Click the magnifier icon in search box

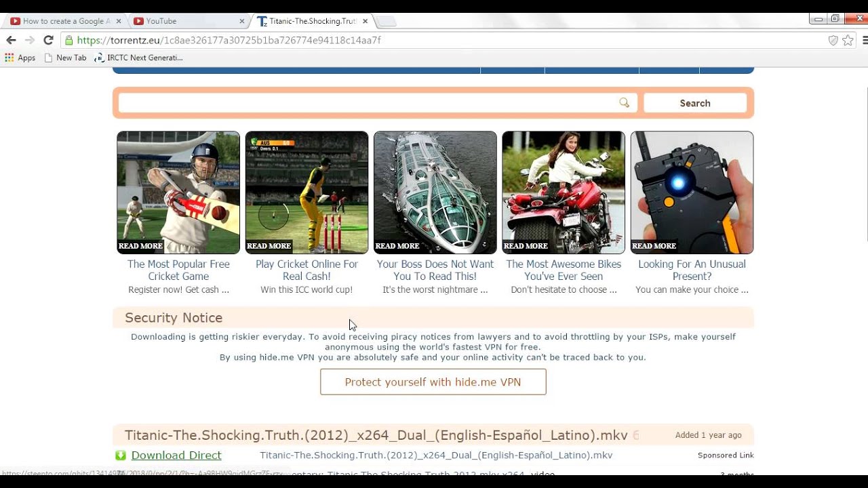624,103
